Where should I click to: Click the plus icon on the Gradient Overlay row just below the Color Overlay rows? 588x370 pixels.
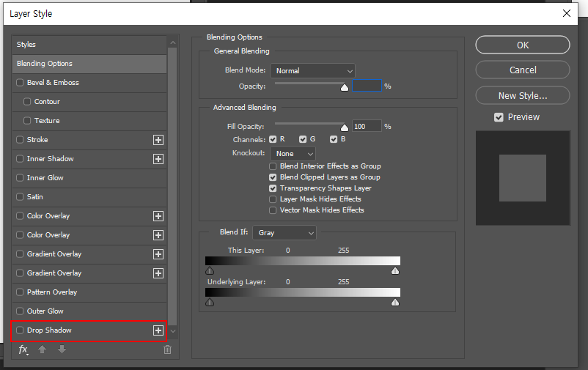158,254
